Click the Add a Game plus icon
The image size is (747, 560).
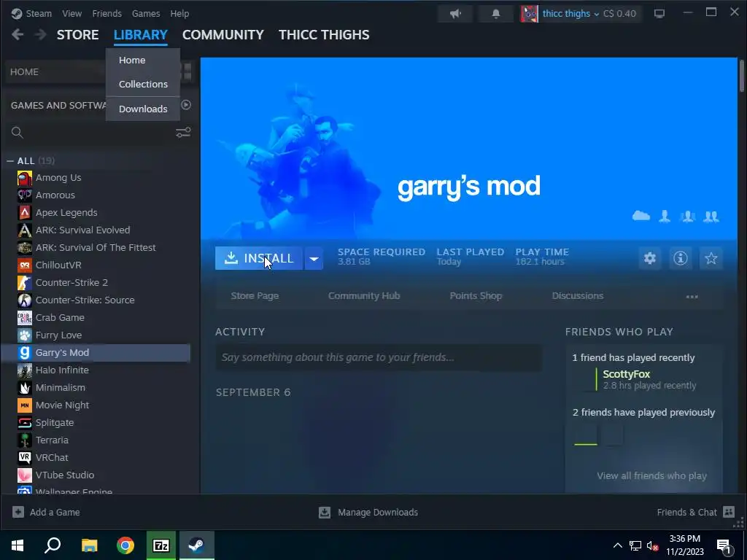tap(18, 512)
